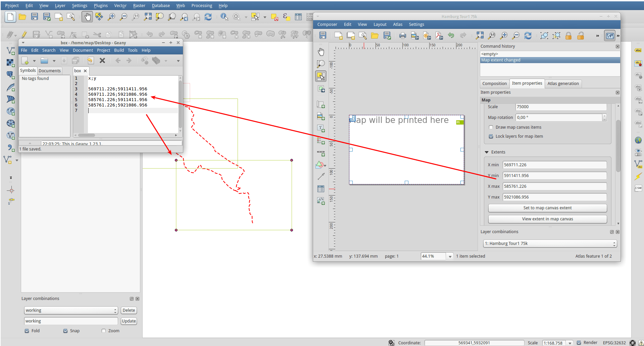This screenshot has width=644, height=346.
Task: Select the Add image tool
Action: 321,117
